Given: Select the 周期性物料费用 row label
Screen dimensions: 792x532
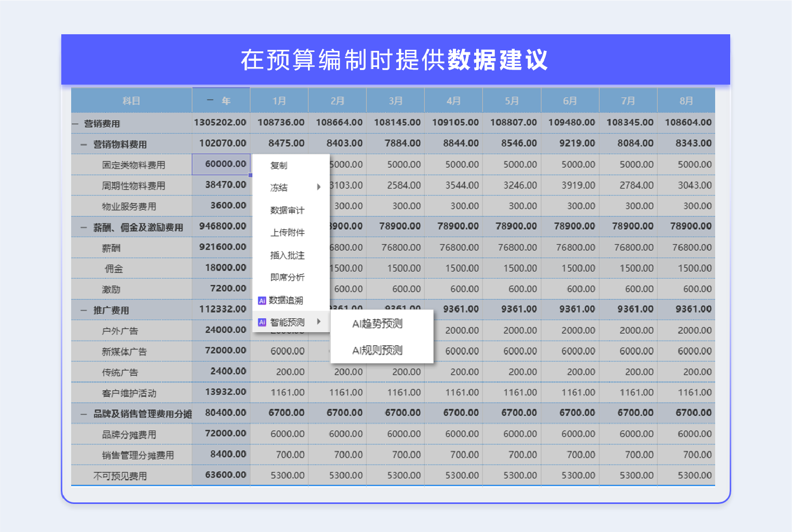Looking at the screenshot, I should [x=133, y=186].
